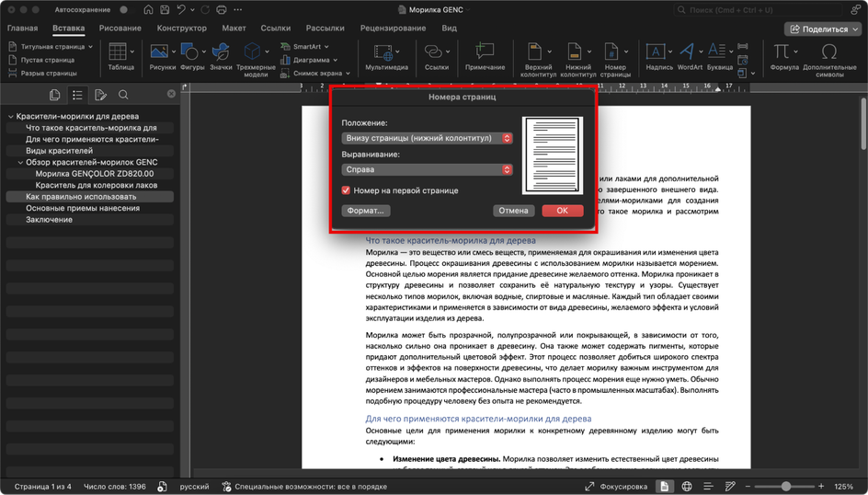Switch to the Главная tab
This screenshot has width=868, height=495.
[23, 28]
